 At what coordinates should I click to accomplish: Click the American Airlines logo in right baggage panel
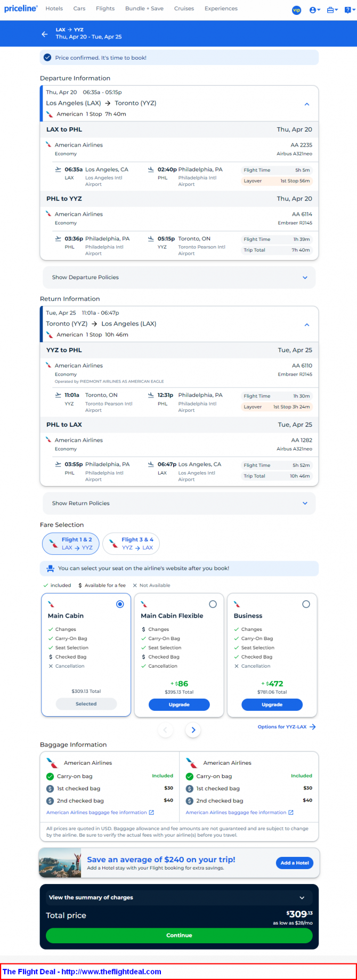(191, 763)
